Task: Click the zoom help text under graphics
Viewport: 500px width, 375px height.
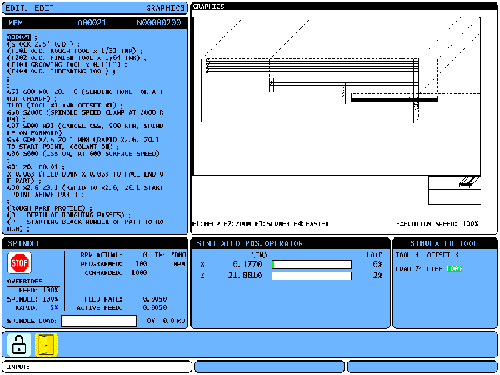Action: click(261, 224)
